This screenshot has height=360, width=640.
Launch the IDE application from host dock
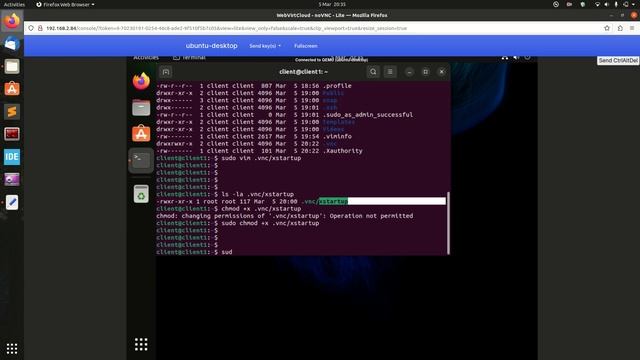point(12,157)
